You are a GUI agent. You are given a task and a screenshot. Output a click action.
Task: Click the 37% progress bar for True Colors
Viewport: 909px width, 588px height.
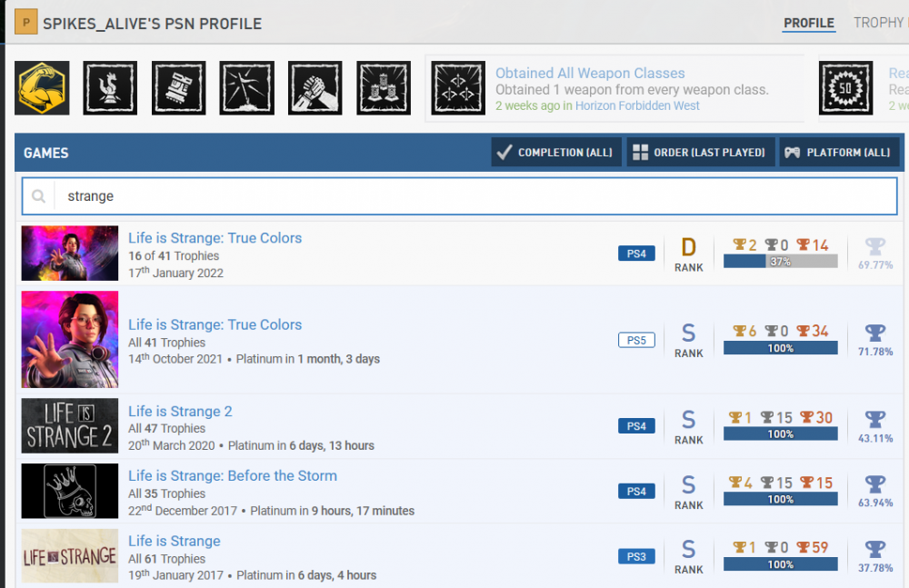pos(780,262)
